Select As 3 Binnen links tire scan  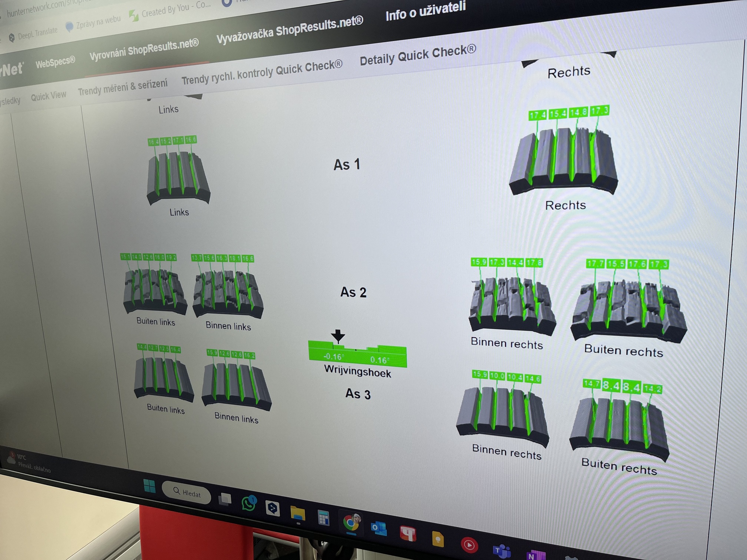(236, 385)
